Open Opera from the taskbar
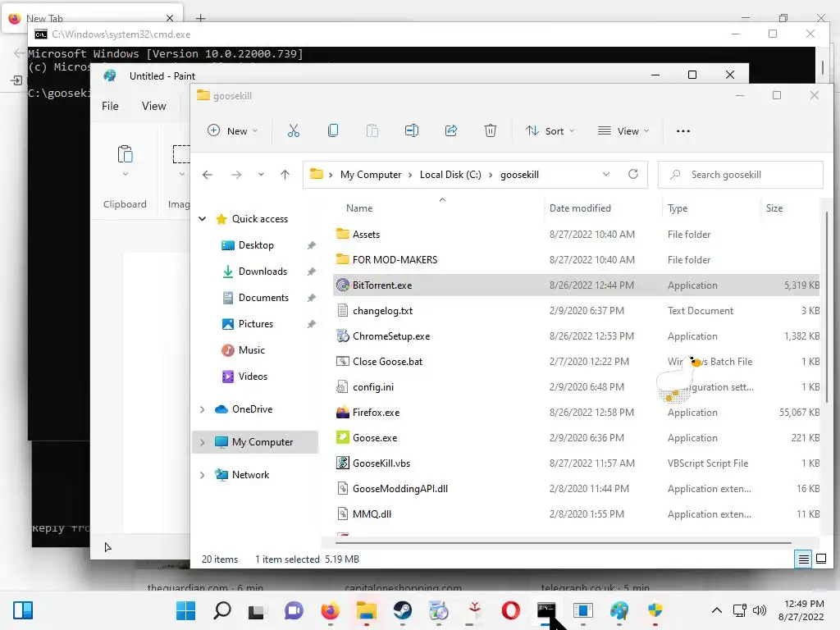The height and width of the screenshot is (630, 840). (x=510, y=610)
